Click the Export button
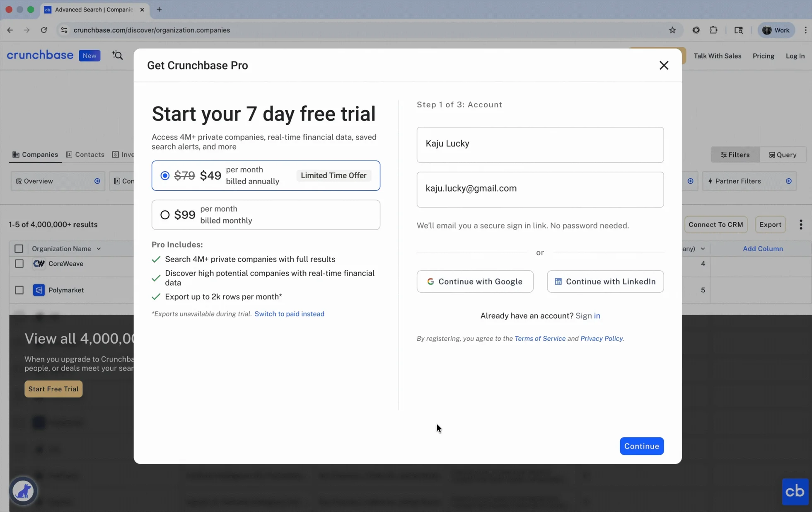 click(770, 224)
